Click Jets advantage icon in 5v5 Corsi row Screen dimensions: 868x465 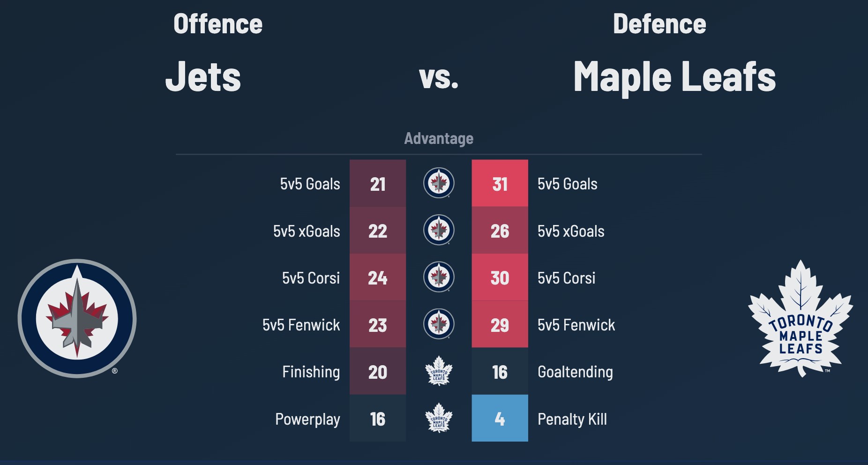[439, 277]
